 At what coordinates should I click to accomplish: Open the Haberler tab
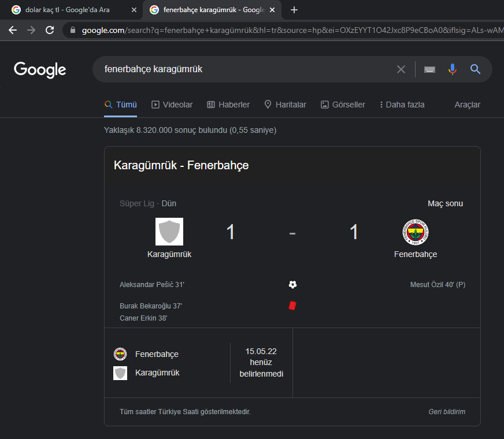[228, 105]
